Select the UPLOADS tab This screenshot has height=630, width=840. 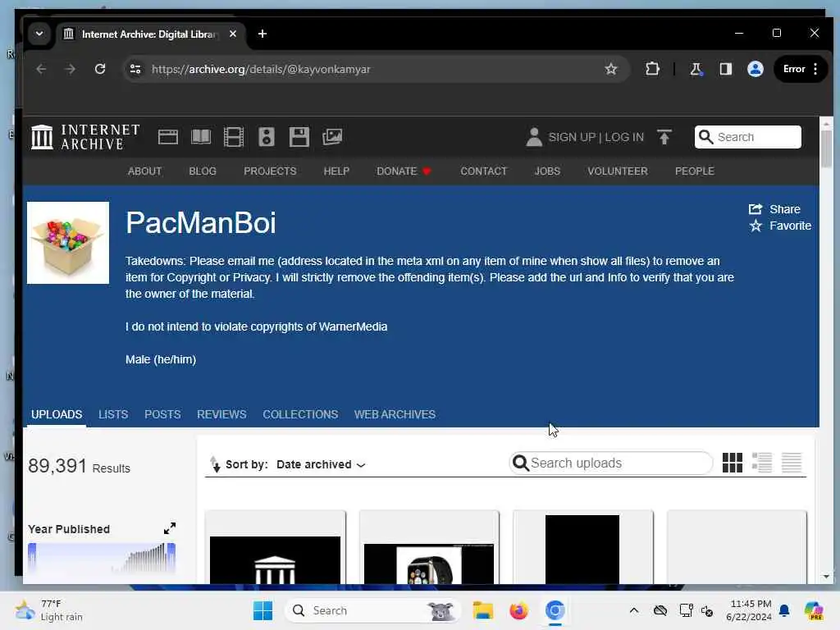[57, 414]
